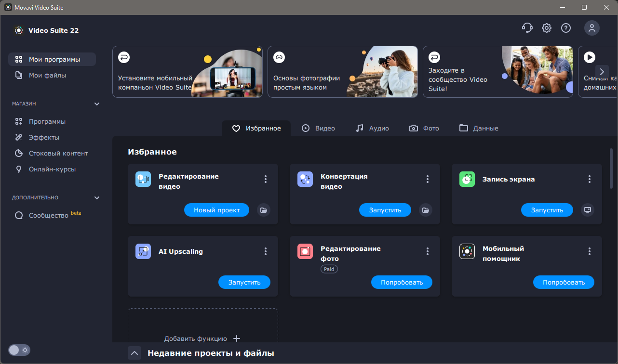The image size is (618, 364).
Task: Open Стоковый контент in sidebar
Action: click(52, 153)
